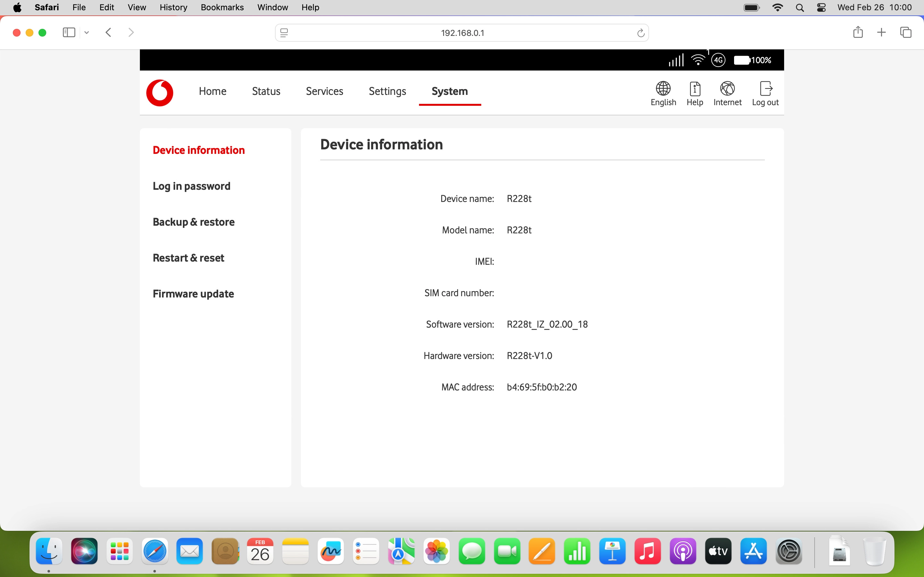Viewport: 924px width, 577px height.
Task: Open the Help section
Action: (695, 94)
